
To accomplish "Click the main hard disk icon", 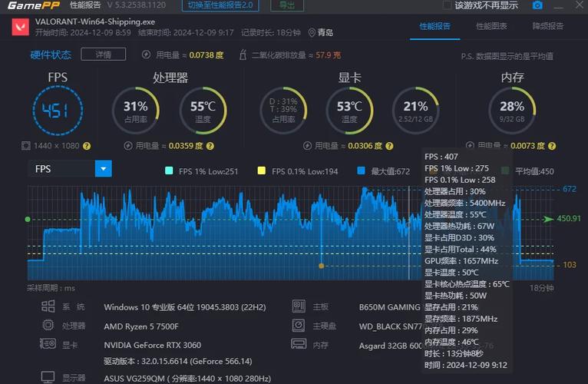I will [x=299, y=325].
